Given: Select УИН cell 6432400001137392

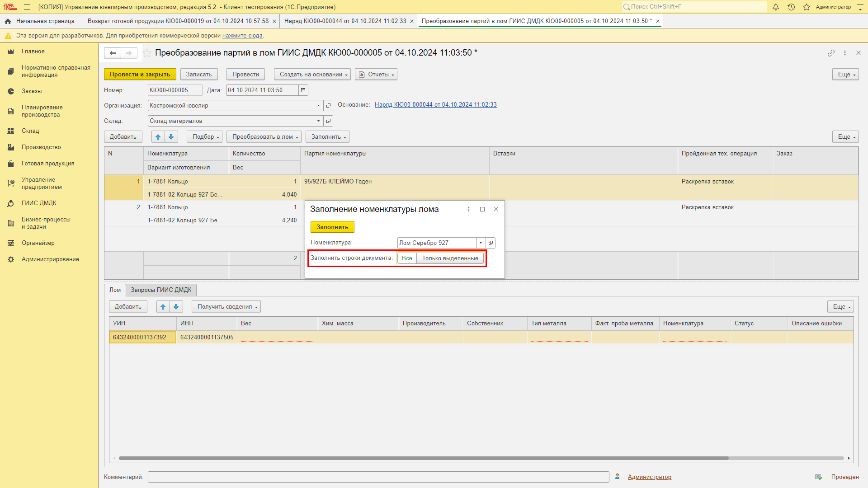Looking at the screenshot, I should click(142, 338).
